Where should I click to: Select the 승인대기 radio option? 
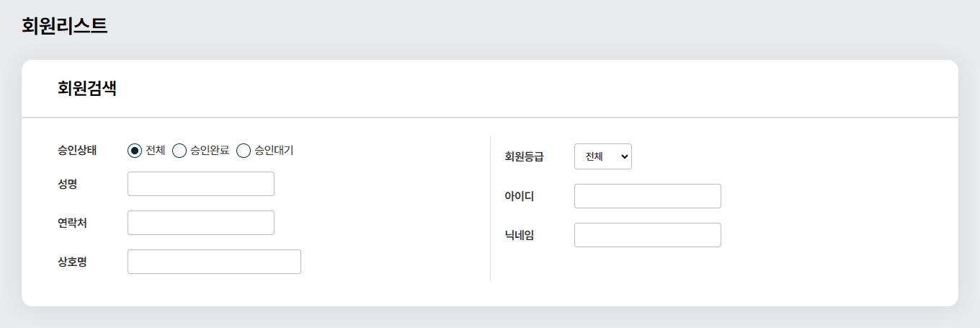(244, 151)
